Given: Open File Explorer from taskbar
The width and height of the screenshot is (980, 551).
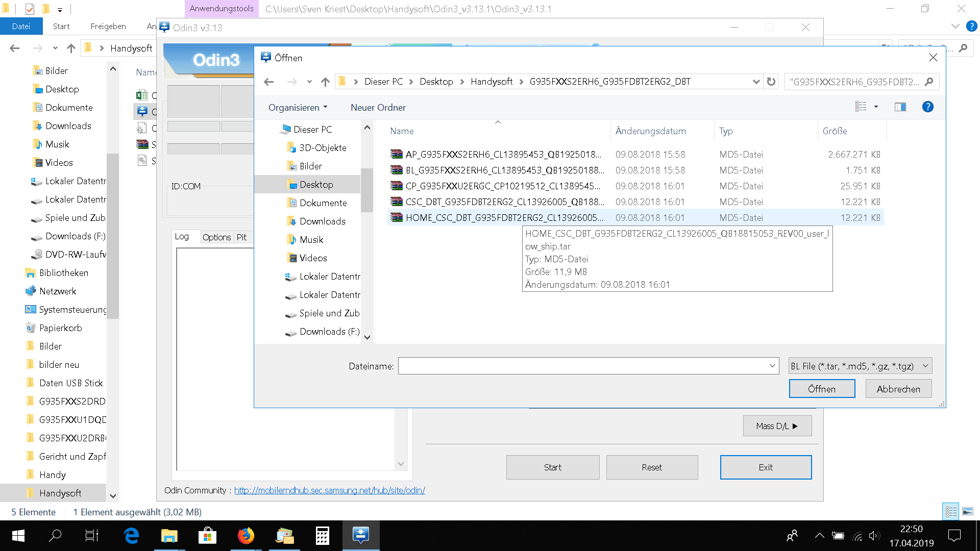Looking at the screenshot, I should pyautogui.click(x=169, y=536).
